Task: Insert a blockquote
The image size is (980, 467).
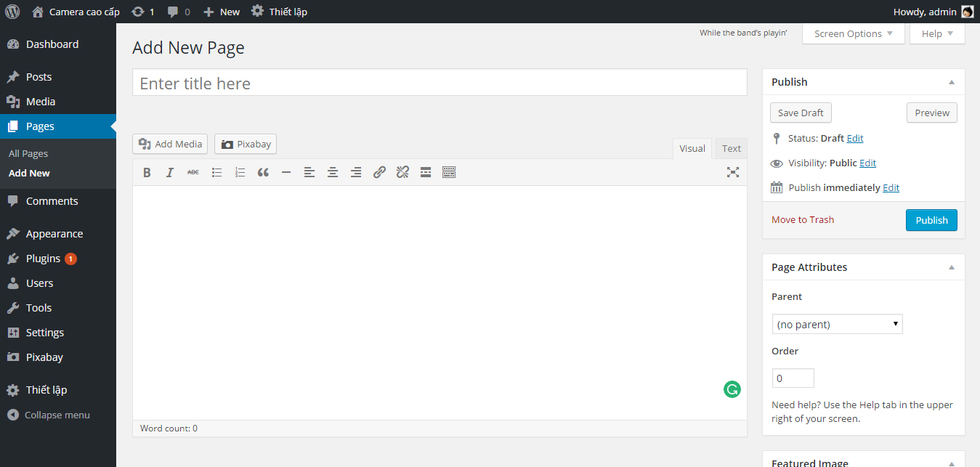Action: point(263,172)
